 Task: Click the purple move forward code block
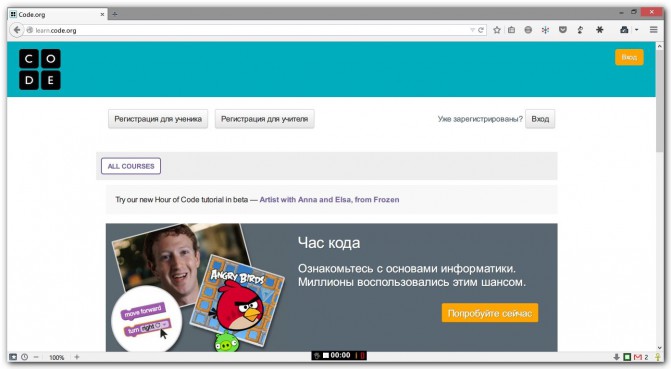pyautogui.click(x=143, y=312)
